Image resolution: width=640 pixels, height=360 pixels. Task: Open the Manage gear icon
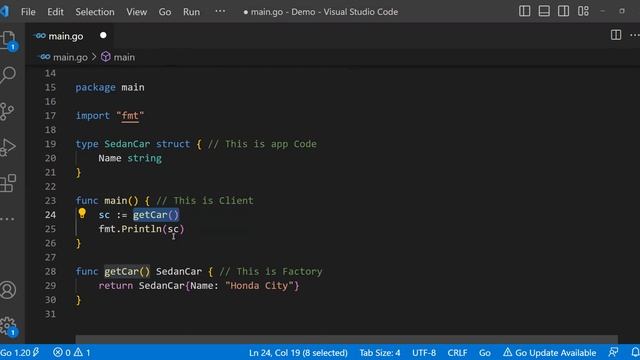pyautogui.click(x=8, y=326)
